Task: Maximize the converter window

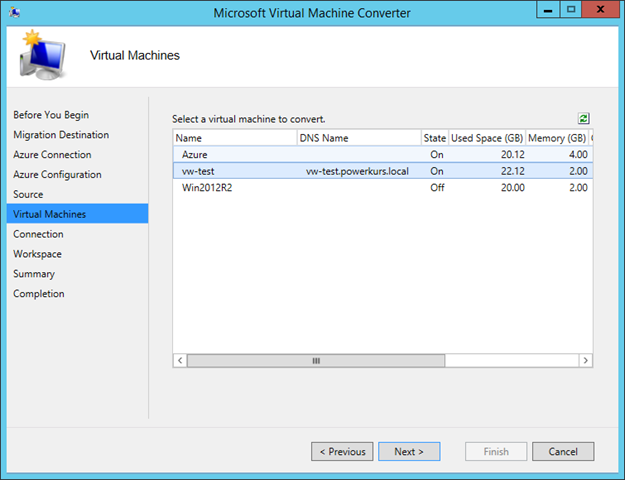Action: coord(571,10)
